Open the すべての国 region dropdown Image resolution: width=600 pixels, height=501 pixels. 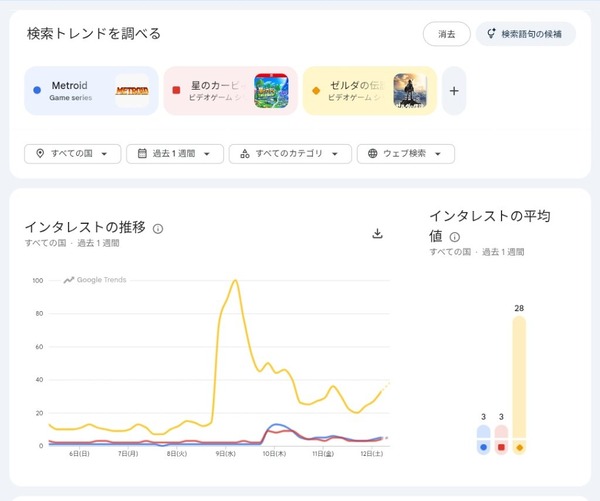pos(73,154)
